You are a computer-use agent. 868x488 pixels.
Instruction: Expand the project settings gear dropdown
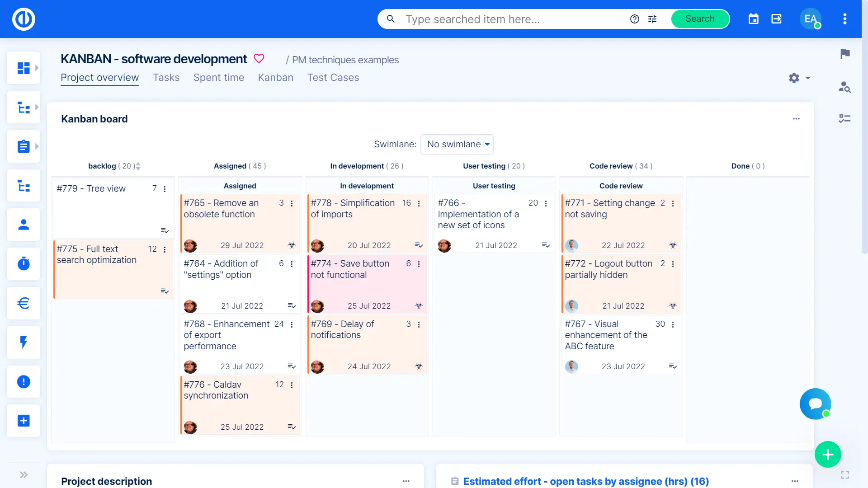point(799,78)
